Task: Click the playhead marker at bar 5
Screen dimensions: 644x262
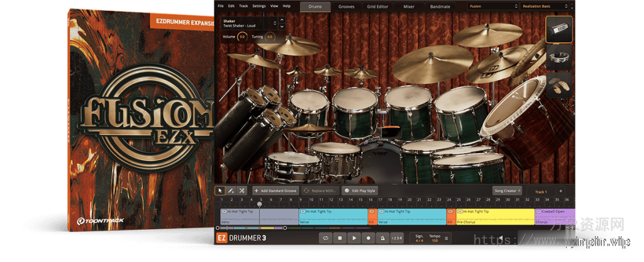Action: coord(260,204)
